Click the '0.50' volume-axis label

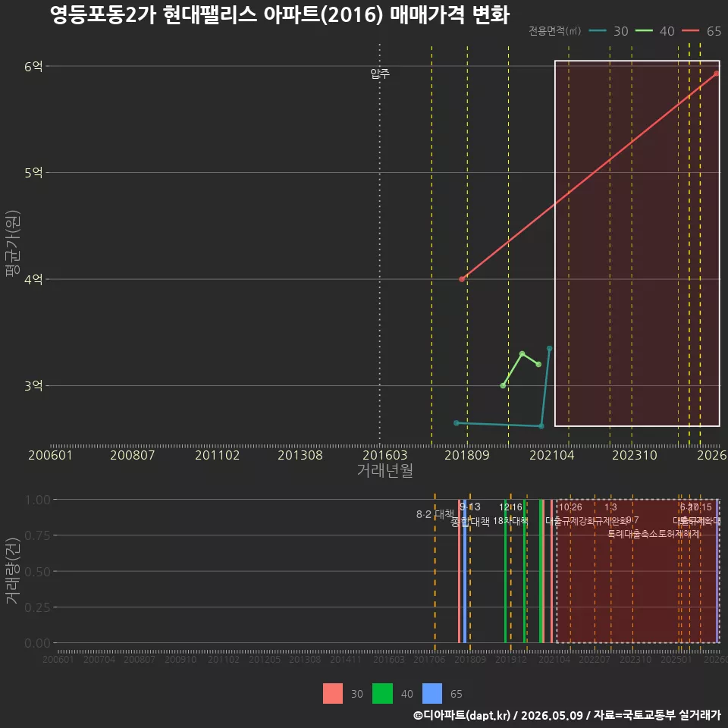38,572
